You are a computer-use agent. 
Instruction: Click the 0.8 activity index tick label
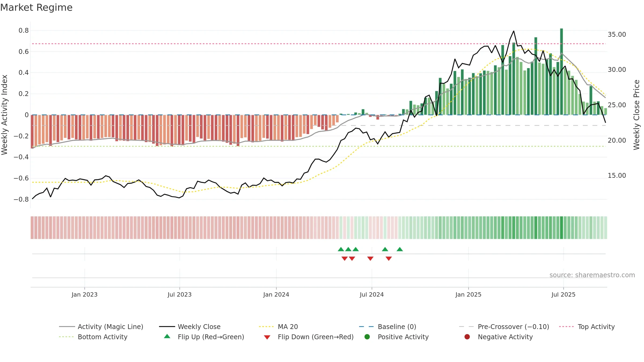[24, 31]
